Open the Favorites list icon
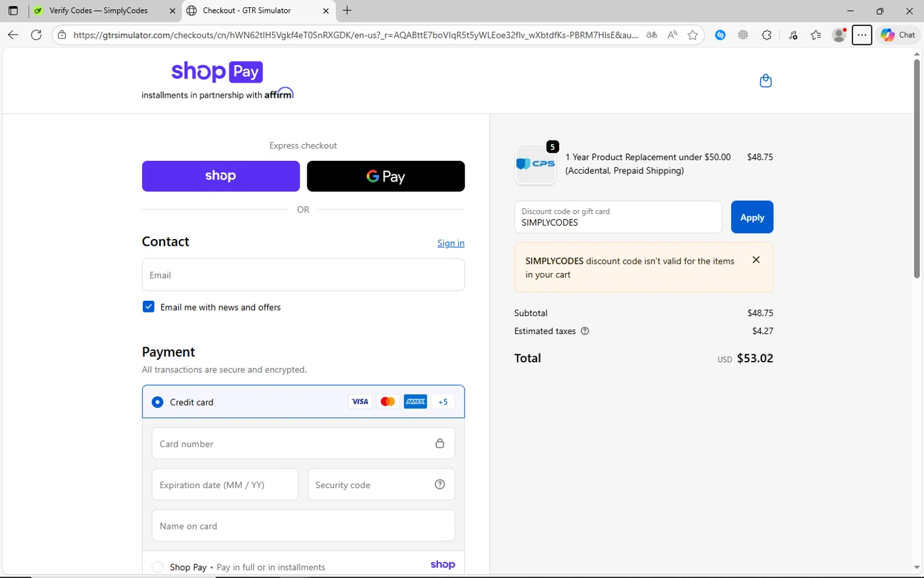Viewport: 924px width, 578px height. [816, 35]
